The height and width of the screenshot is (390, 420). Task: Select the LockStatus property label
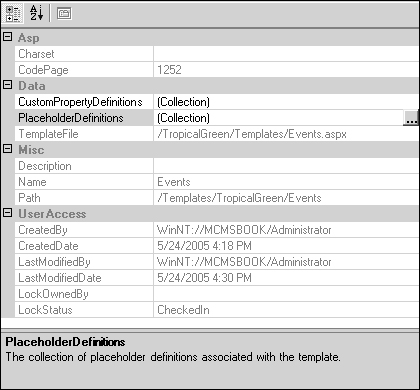45,310
